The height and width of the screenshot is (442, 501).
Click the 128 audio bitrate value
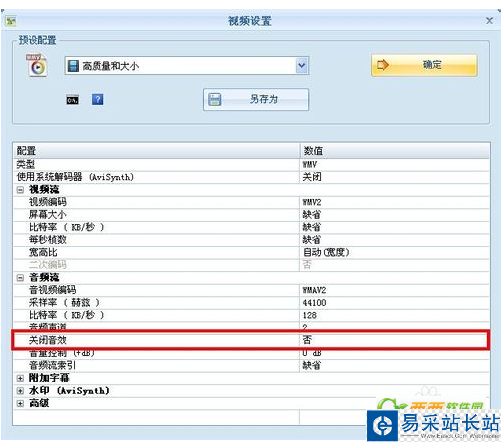310,315
